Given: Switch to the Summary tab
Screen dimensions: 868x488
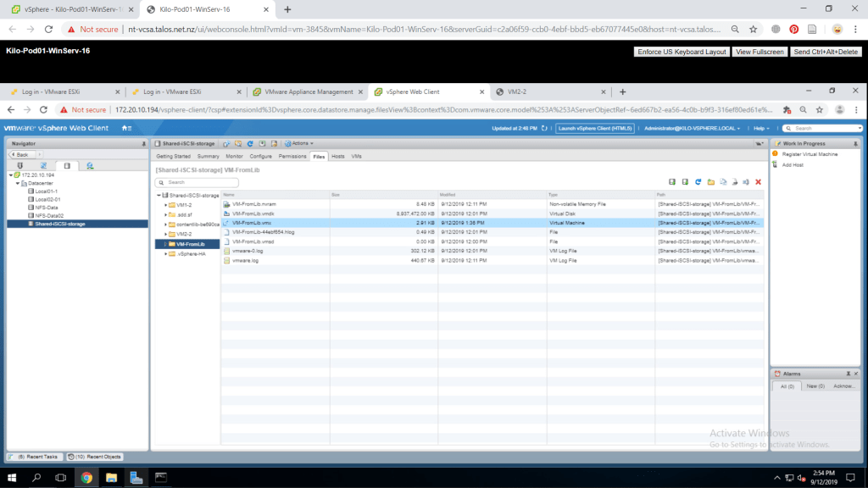Looking at the screenshot, I should [x=209, y=157].
